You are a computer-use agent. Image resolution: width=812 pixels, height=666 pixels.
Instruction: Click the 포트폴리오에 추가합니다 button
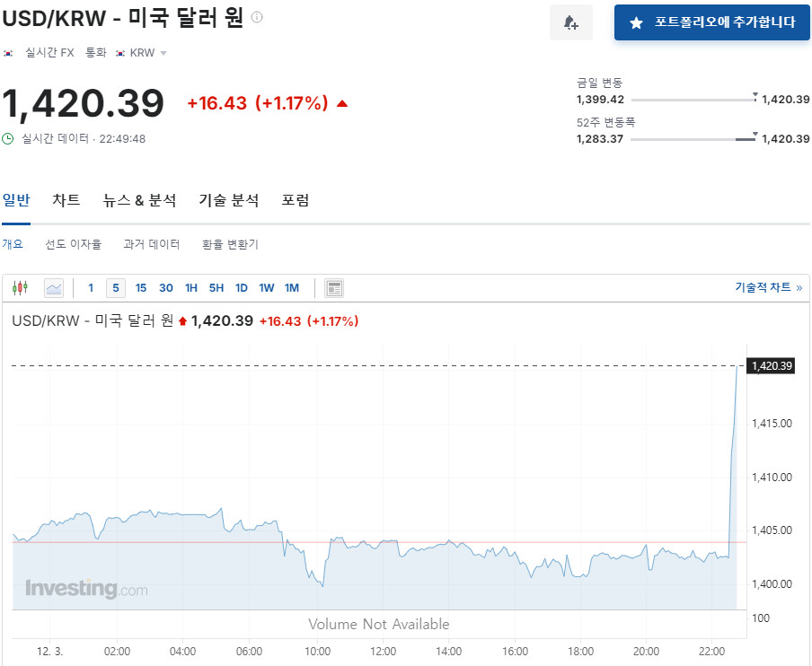[x=711, y=22]
